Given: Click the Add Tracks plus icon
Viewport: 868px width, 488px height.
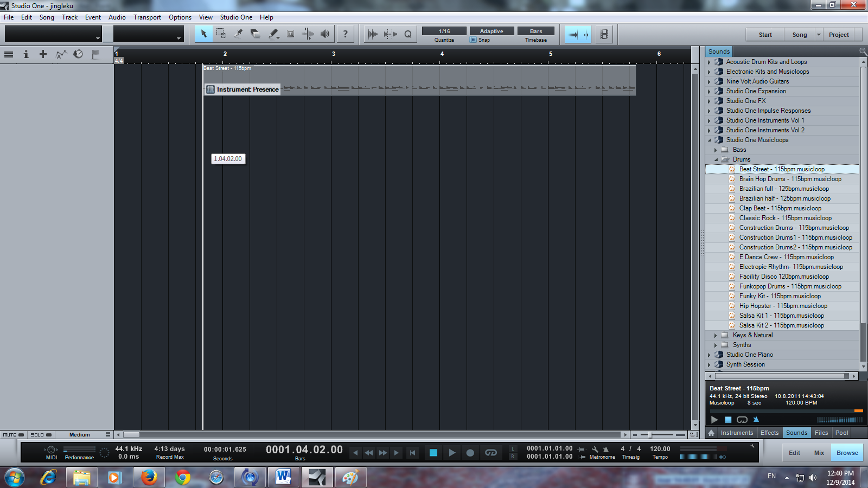Looking at the screenshot, I should [x=43, y=54].
